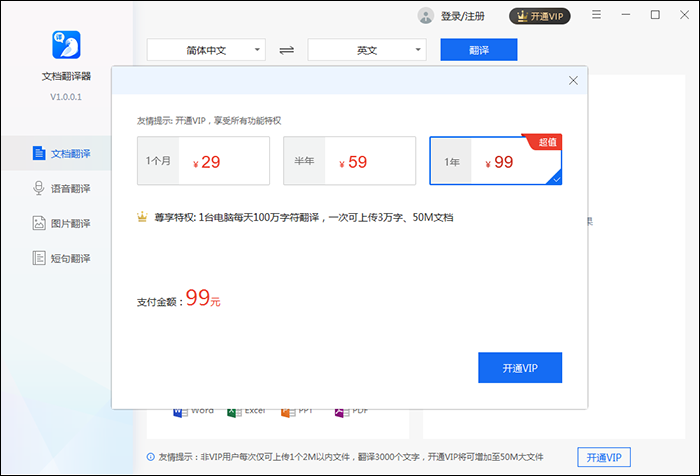700x476 pixels.
Task: Choose the 半年 ¥59 plan
Action: click(349, 162)
